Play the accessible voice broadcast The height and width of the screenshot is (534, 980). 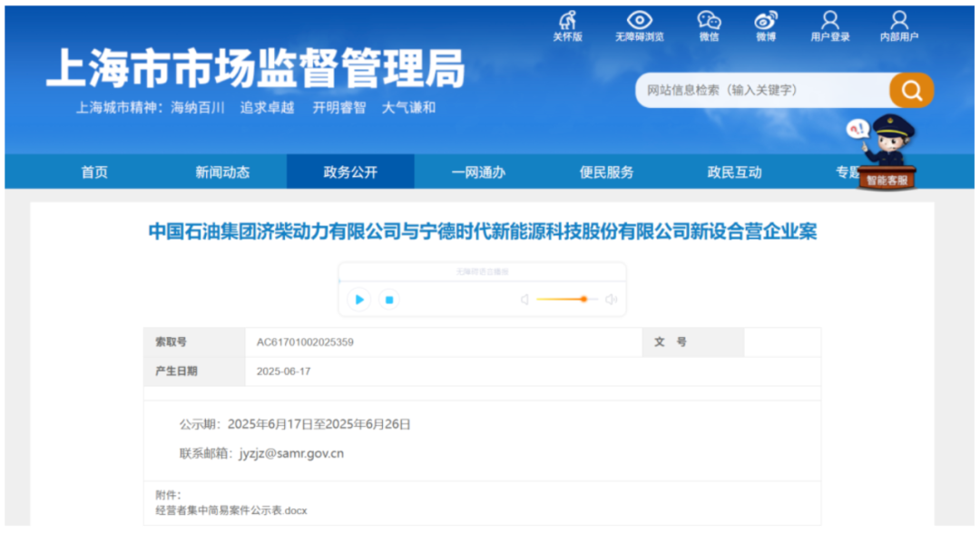[x=358, y=300]
